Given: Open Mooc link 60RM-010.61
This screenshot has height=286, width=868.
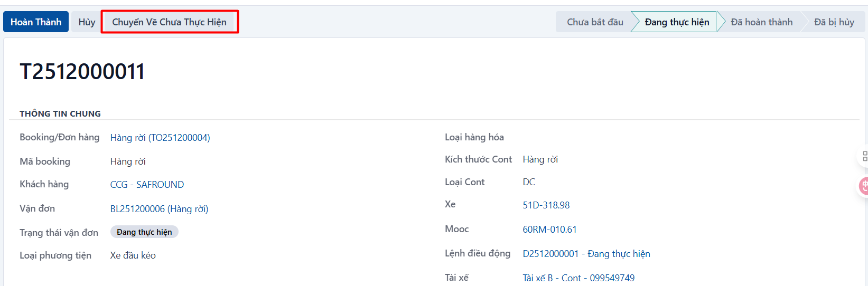Looking at the screenshot, I should [549, 230].
